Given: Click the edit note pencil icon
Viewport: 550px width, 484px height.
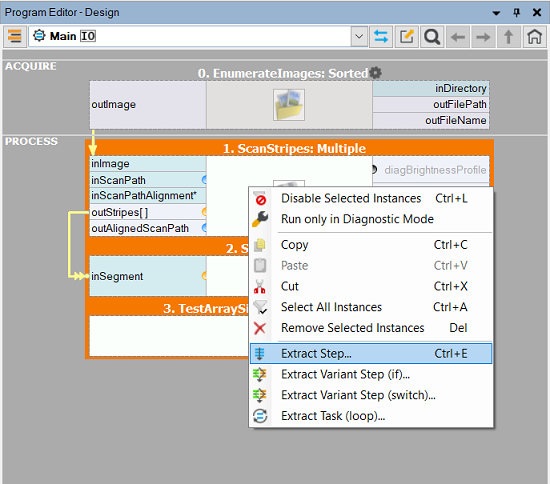Looking at the screenshot, I should (x=407, y=36).
